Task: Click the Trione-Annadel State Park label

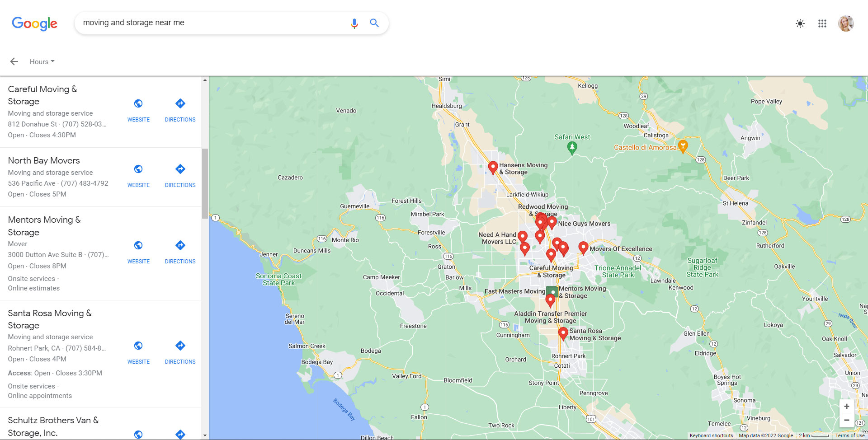Action: click(618, 271)
